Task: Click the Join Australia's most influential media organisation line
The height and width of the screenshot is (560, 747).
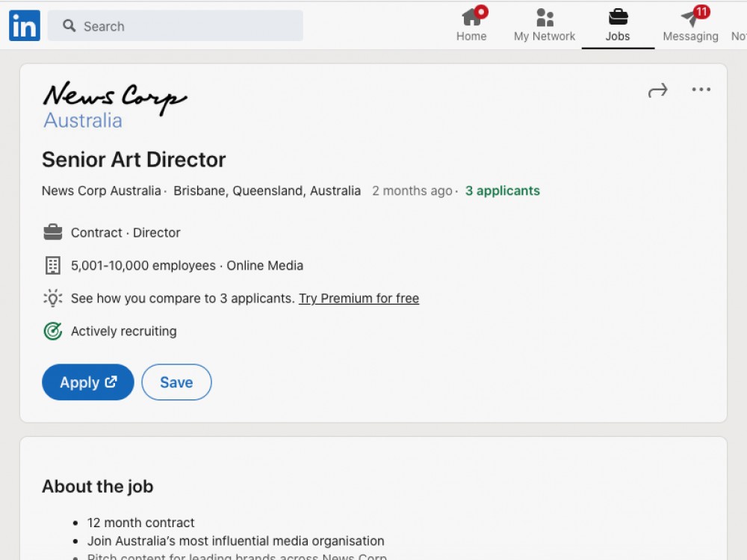Action: click(x=236, y=541)
